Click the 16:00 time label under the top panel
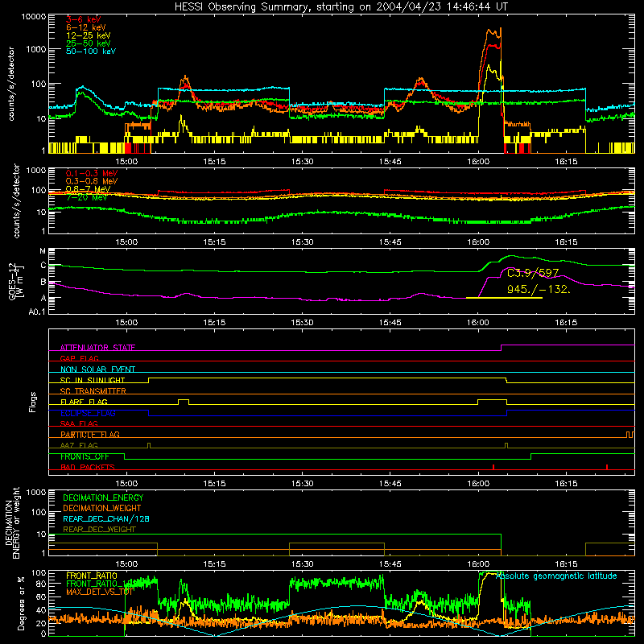The height and width of the screenshot is (644, 644). 478,162
